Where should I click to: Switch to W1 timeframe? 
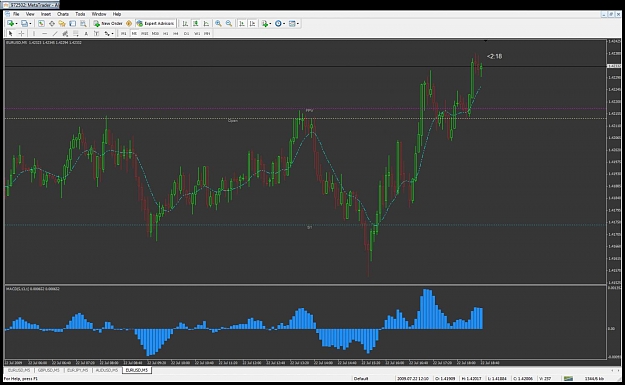pos(197,33)
